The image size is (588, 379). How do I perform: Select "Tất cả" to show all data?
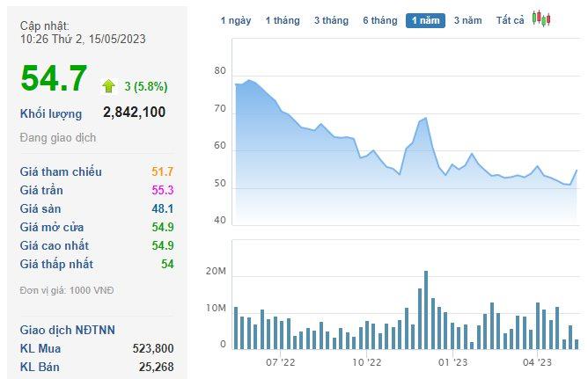tap(511, 20)
